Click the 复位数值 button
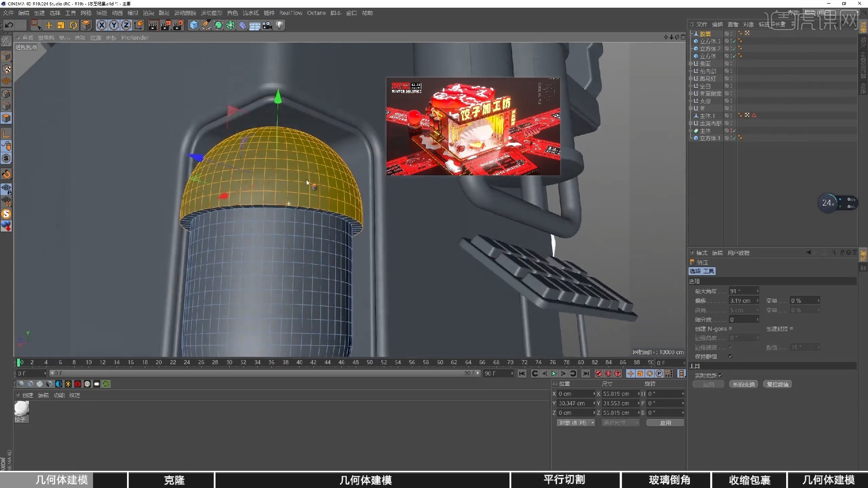The height and width of the screenshot is (488, 868). [x=778, y=385]
